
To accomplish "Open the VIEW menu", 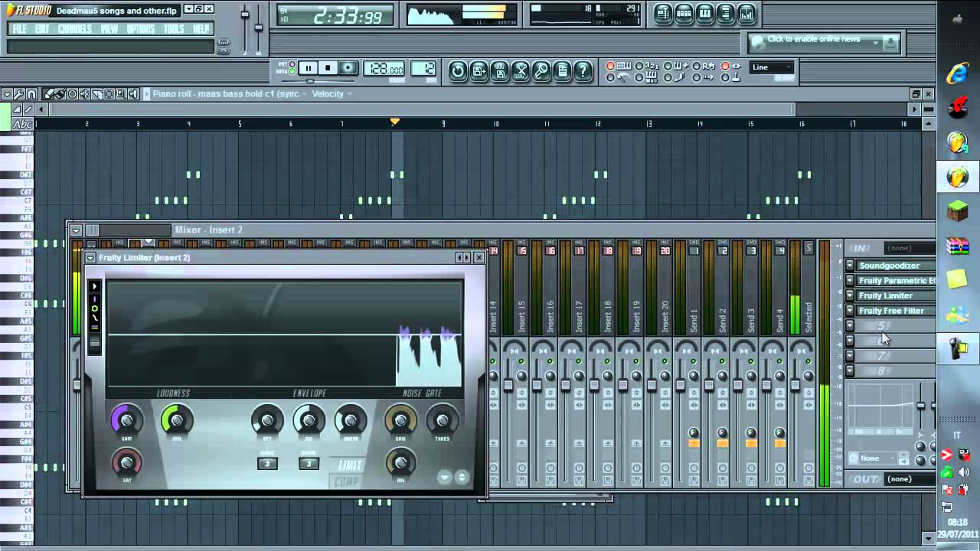I will (x=109, y=29).
